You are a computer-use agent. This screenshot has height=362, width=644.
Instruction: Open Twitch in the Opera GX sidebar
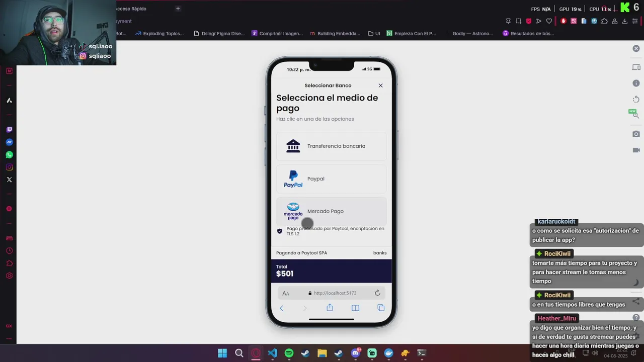point(9,130)
